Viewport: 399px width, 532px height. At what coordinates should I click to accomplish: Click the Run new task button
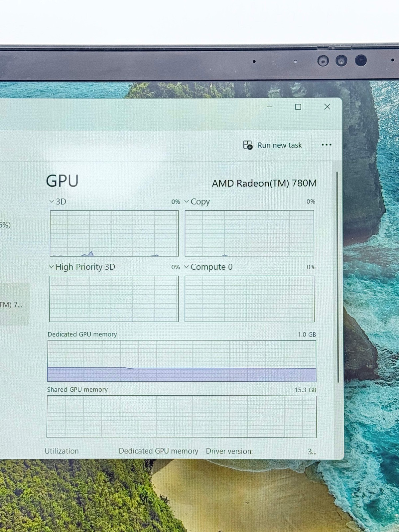pos(273,145)
